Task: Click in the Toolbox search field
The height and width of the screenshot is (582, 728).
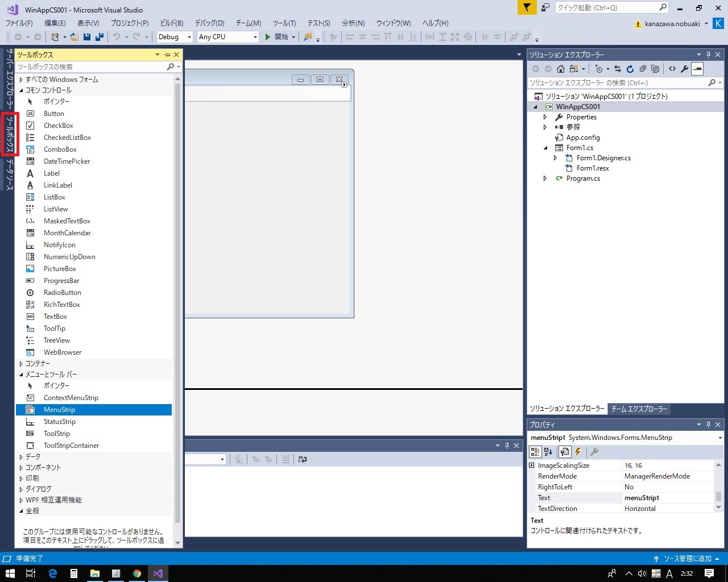Action: tap(91, 67)
